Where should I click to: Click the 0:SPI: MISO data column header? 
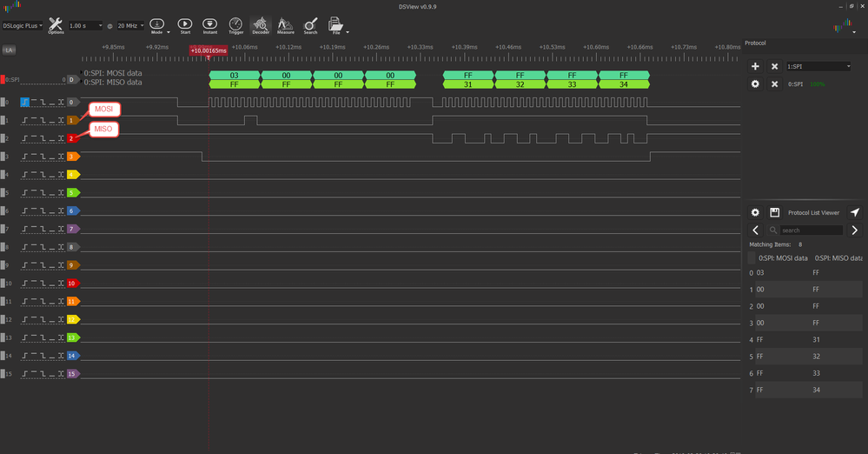pyautogui.click(x=838, y=257)
